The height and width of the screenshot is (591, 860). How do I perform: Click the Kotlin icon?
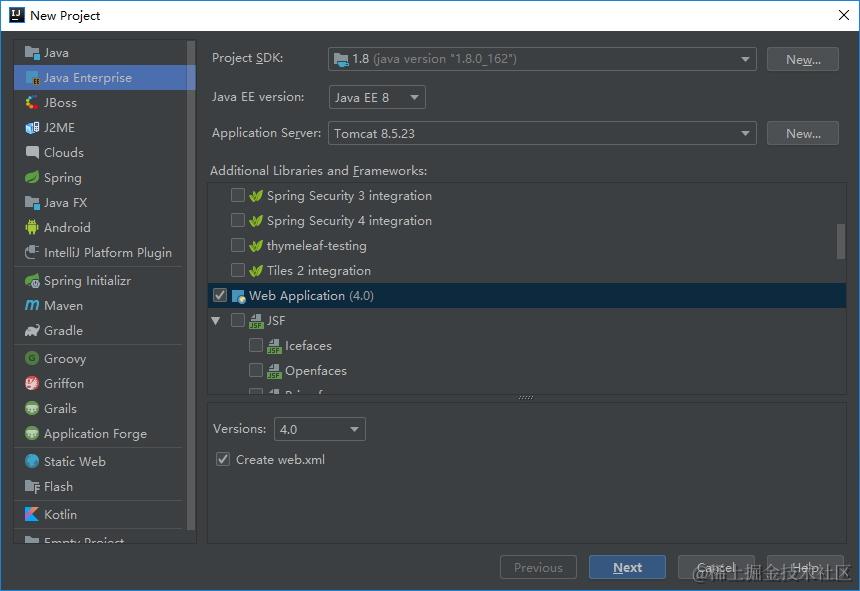32,514
